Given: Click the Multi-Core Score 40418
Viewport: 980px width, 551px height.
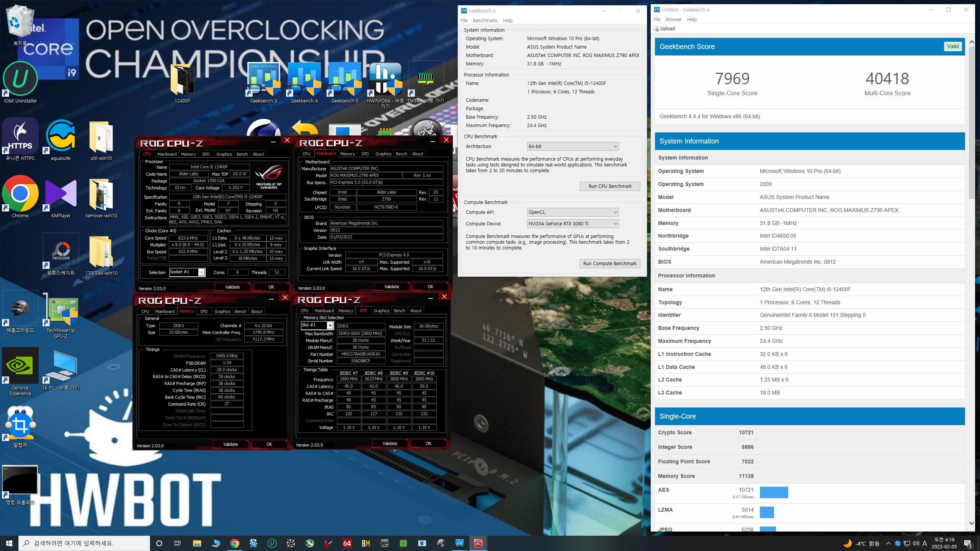Looking at the screenshot, I should (x=887, y=78).
